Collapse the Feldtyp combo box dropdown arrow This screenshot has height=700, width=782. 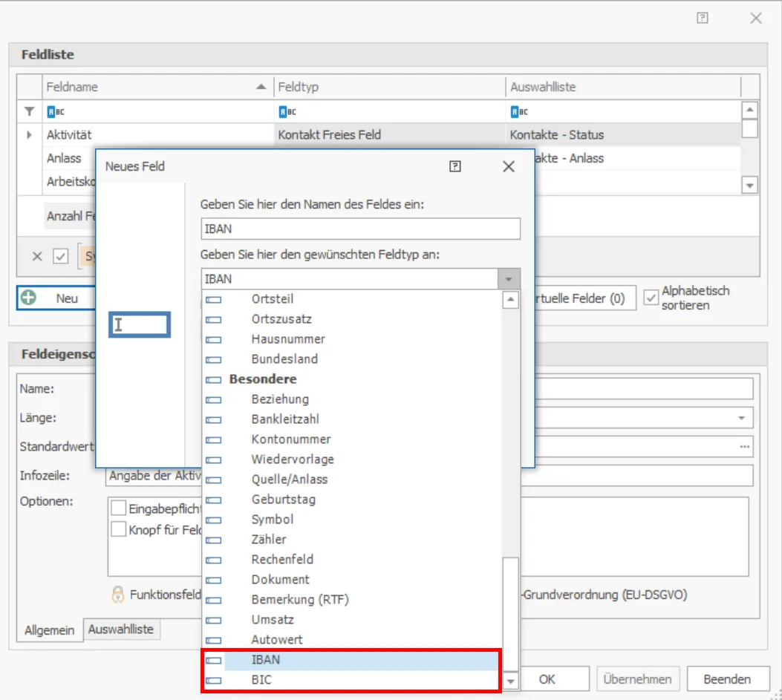(509, 279)
